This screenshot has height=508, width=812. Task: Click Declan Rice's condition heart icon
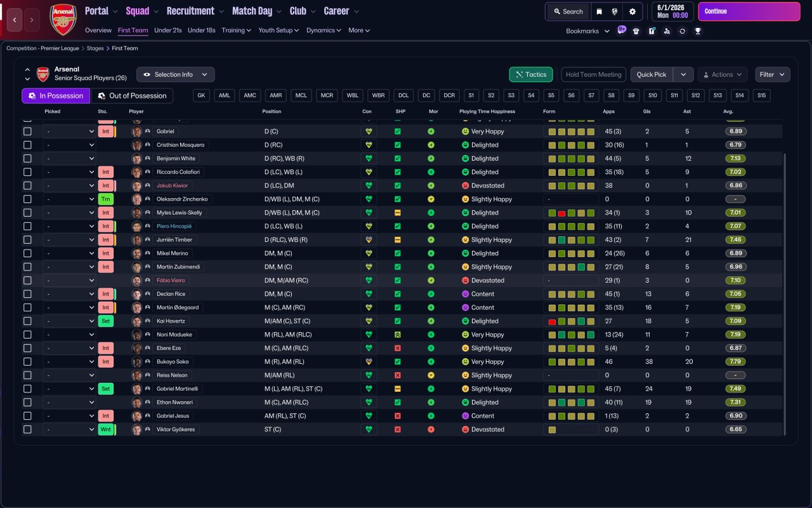(x=369, y=294)
